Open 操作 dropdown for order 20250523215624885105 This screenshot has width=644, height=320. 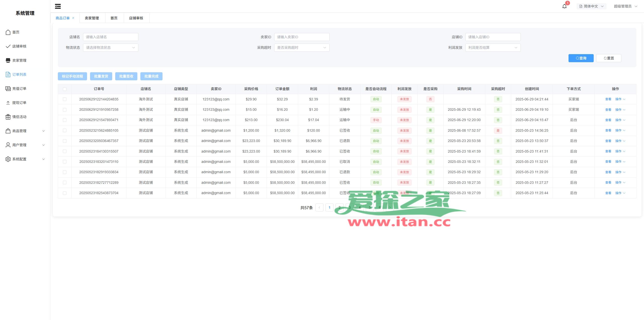click(x=620, y=130)
